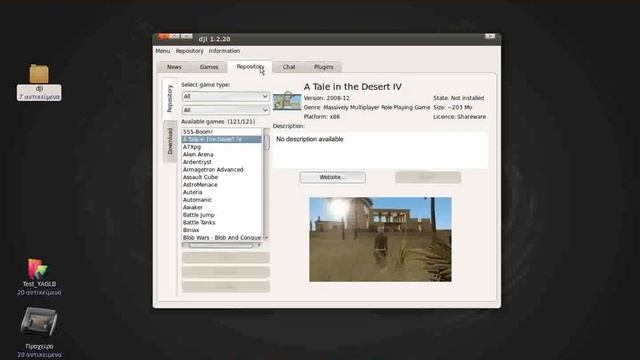Click the Website... button
The image size is (640, 360).
[x=333, y=177]
